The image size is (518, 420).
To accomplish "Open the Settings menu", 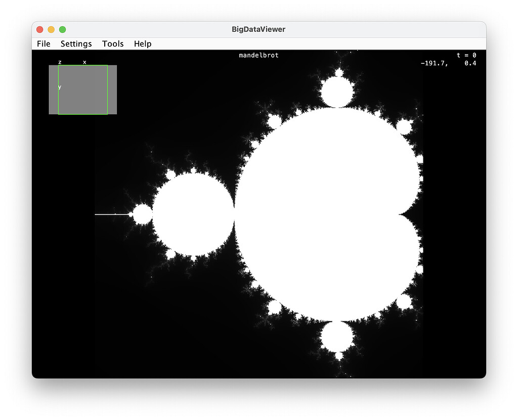I will tap(76, 44).
